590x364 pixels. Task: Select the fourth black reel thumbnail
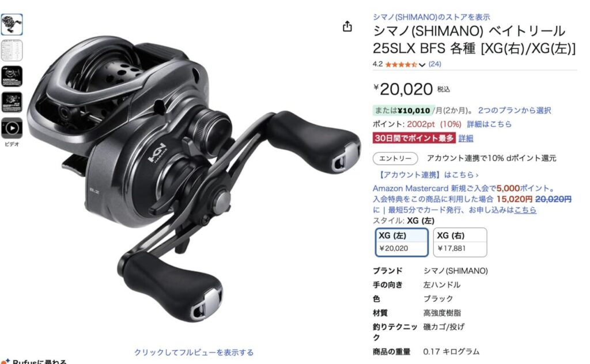pyautogui.click(x=12, y=103)
